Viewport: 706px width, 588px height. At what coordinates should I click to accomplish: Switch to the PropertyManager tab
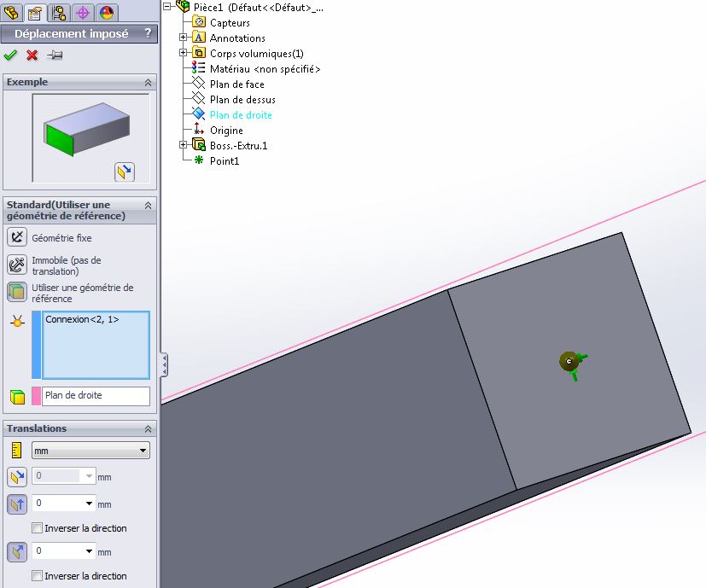[x=35, y=13]
